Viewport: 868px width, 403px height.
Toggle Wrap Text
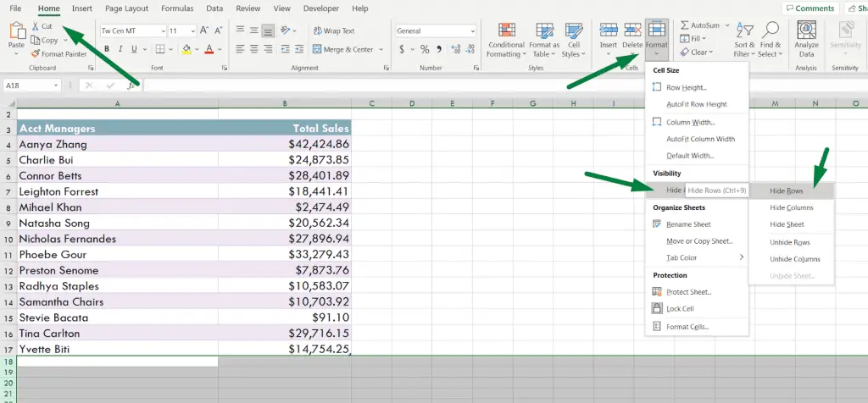click(x=334, y=31)
